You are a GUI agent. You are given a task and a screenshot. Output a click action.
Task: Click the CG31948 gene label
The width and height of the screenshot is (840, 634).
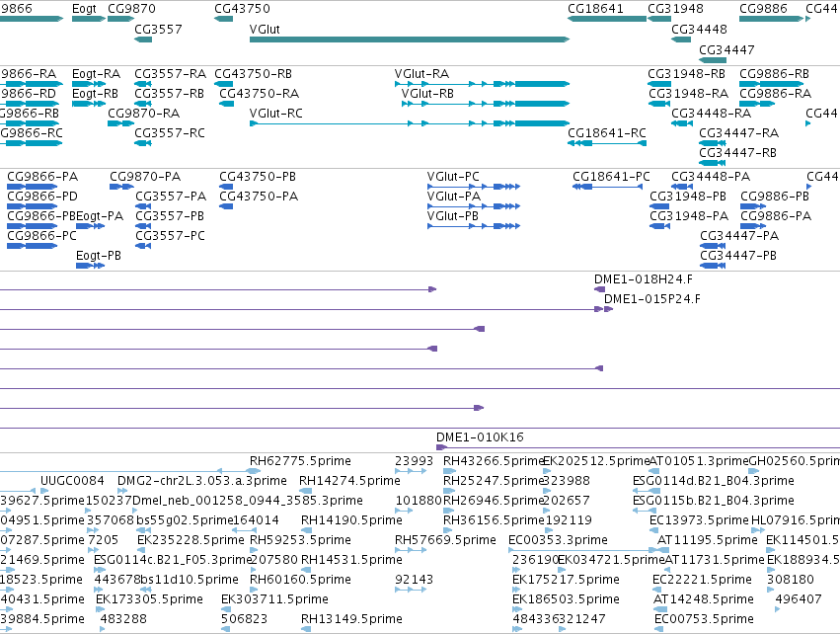click(675, 9)
